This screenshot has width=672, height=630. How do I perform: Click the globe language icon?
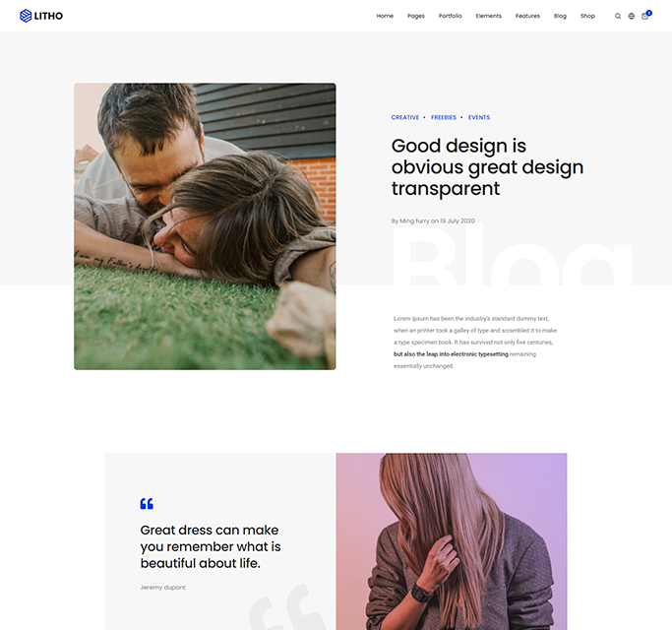[x=632, y=16]
